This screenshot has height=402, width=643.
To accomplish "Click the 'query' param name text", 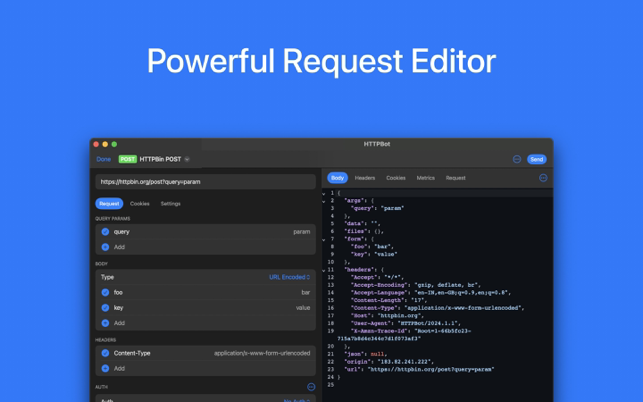I will [121, 232].
